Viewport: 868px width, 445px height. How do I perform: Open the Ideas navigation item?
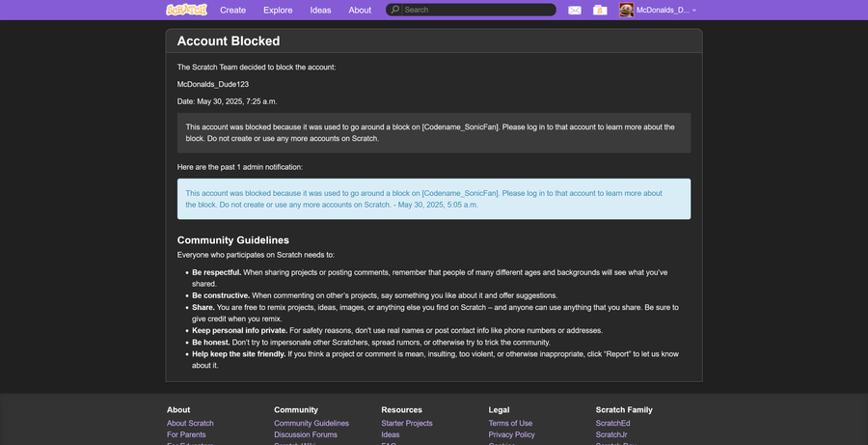click(x=320, y=10)
